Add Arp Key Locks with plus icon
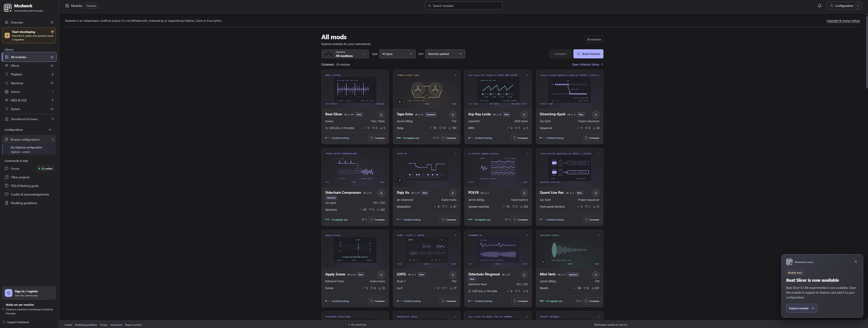 524,114
